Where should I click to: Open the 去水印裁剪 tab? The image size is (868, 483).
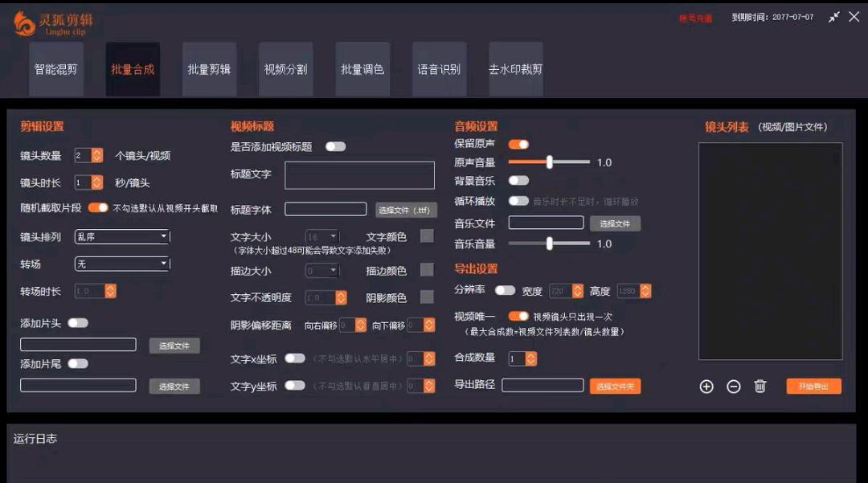515,69
